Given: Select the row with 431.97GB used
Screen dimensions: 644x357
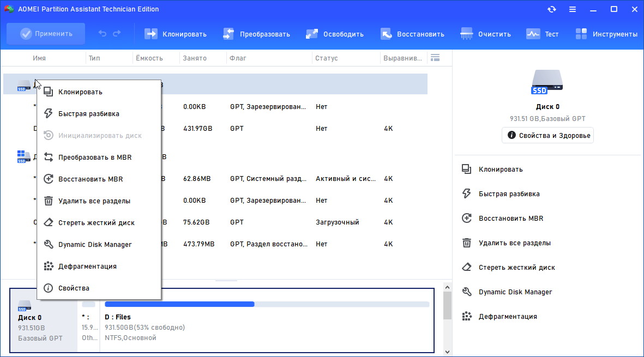Looking at the screenshot, I should [215, 129].
